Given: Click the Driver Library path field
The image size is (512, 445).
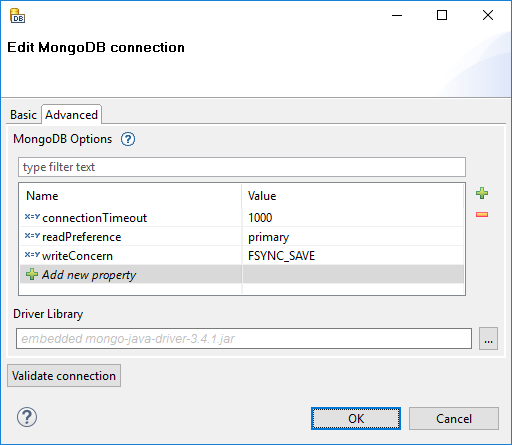Looking at the screenshot, I should point(244,339).
